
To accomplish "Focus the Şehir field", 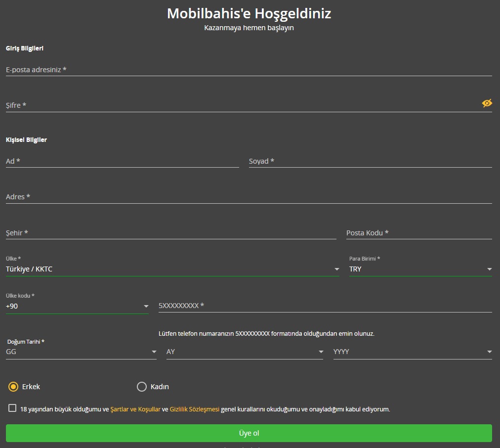I will (x=171, y=233).
